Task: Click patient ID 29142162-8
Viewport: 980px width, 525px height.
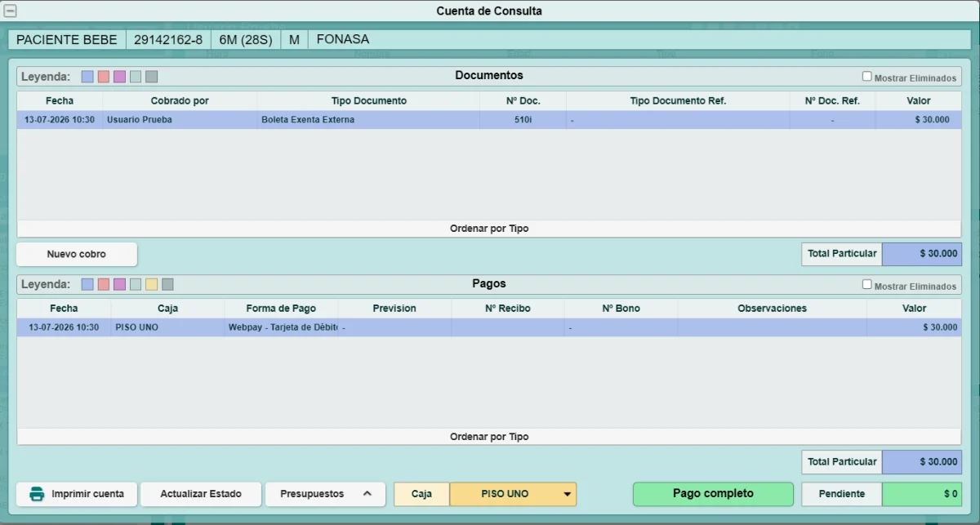Action: [168, 39]
